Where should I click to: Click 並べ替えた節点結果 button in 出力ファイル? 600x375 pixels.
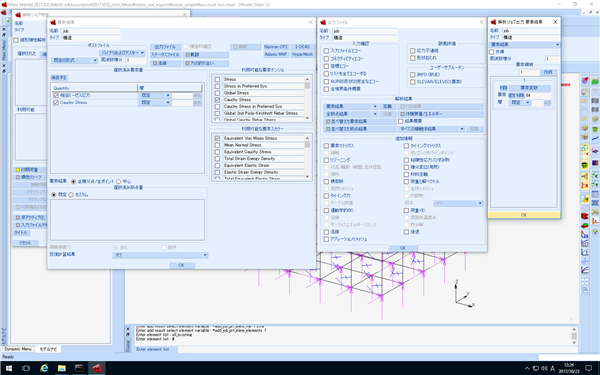pos(359,129)
